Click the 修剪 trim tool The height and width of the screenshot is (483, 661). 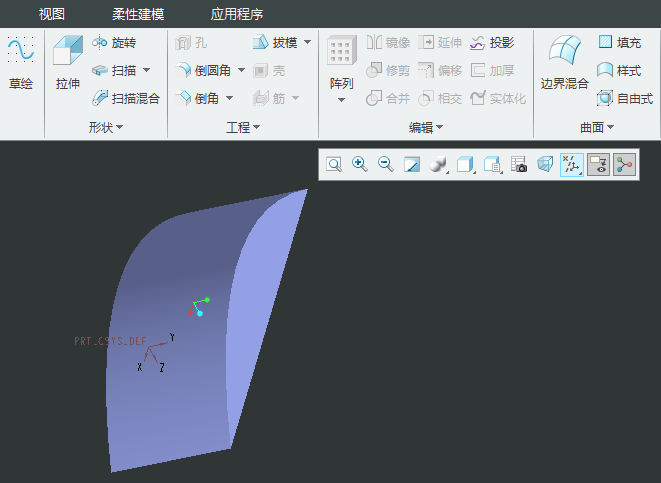pyautogui.click(x=388, y=70)
